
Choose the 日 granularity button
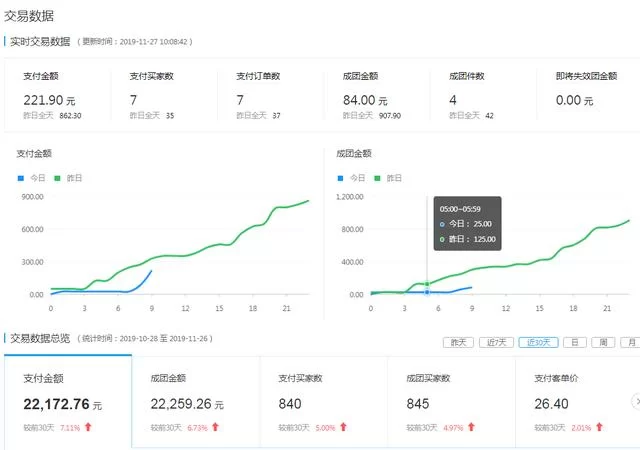tap(575, 342)
